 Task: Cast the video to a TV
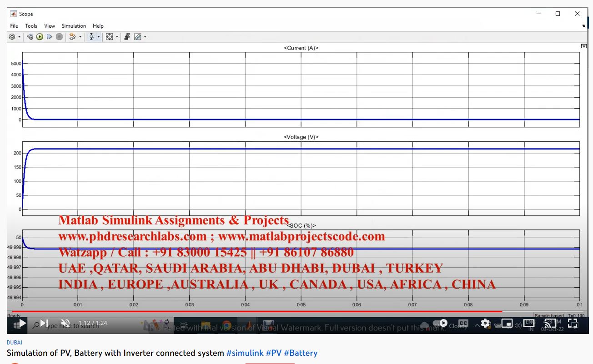(551, 324)
